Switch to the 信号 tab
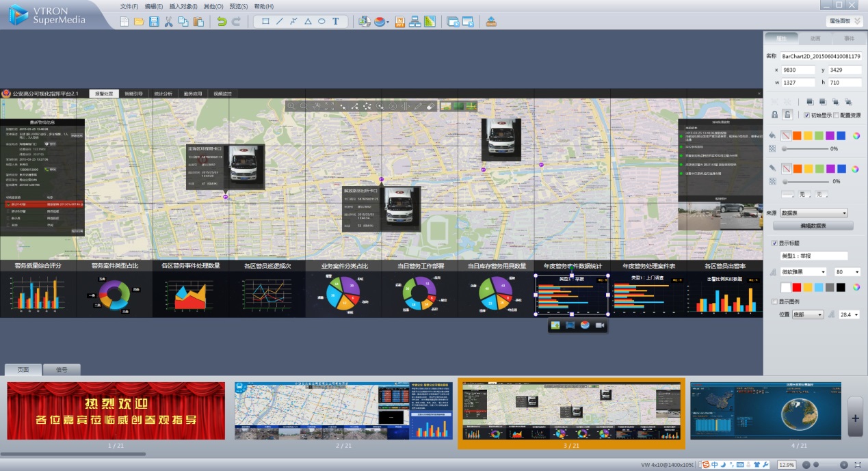This screenshot has width=868, height=471. (62, 370)
